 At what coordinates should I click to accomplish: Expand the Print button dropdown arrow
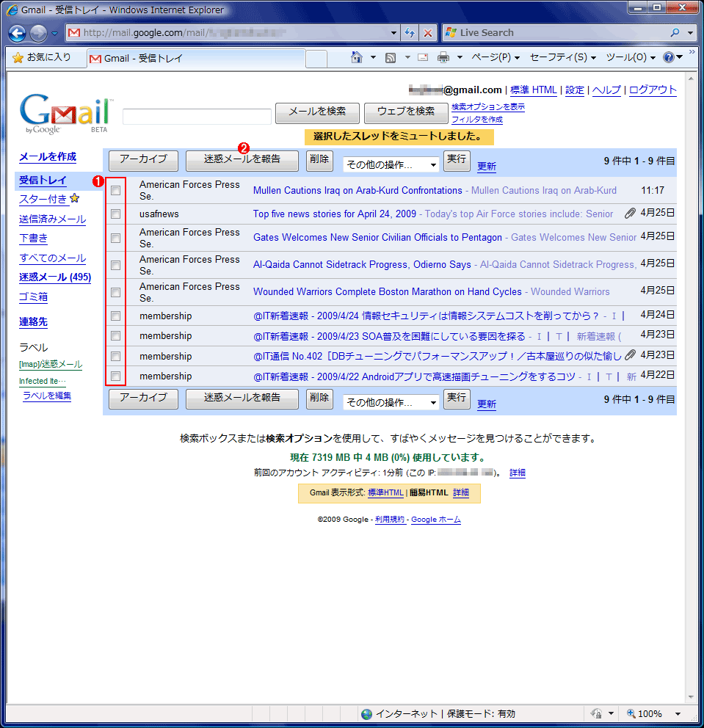460,57
